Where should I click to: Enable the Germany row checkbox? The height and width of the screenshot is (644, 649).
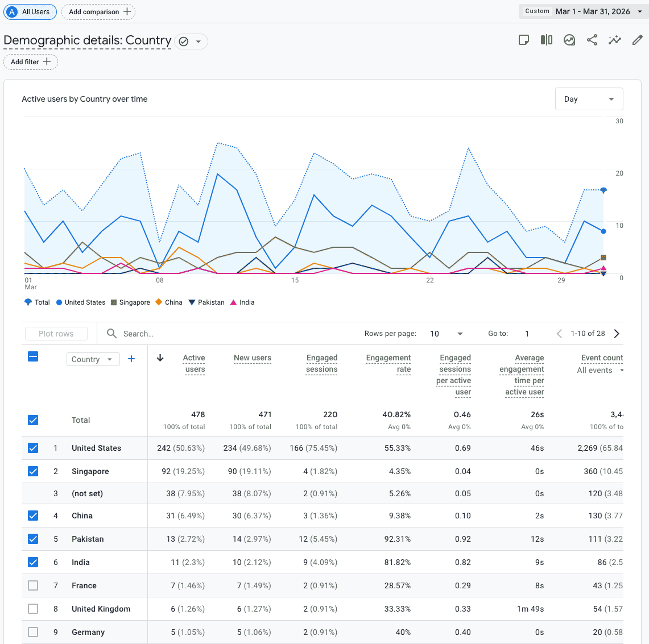point(33,632)
